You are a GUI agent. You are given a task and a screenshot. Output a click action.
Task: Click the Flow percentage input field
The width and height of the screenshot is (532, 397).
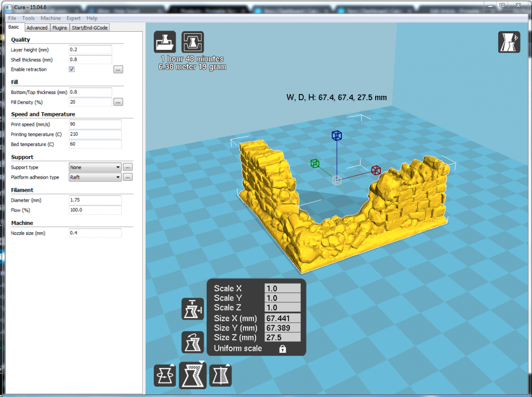click(95, 210)
